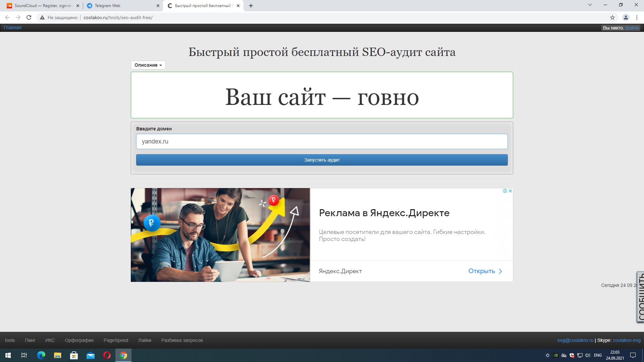644x362 pixels.
Task: Focus the domain field containing yandex.ru
Action: pyautogui.click(x=322, y=141)
